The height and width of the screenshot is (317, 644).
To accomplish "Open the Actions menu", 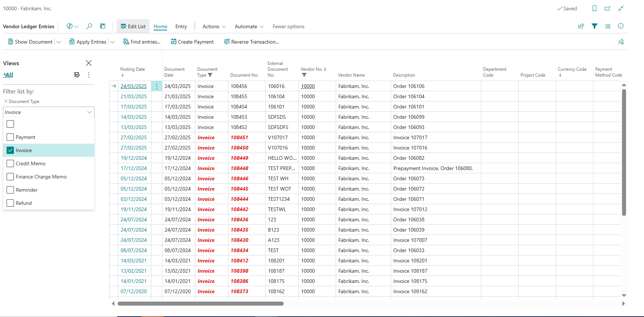I will point(214,26).
